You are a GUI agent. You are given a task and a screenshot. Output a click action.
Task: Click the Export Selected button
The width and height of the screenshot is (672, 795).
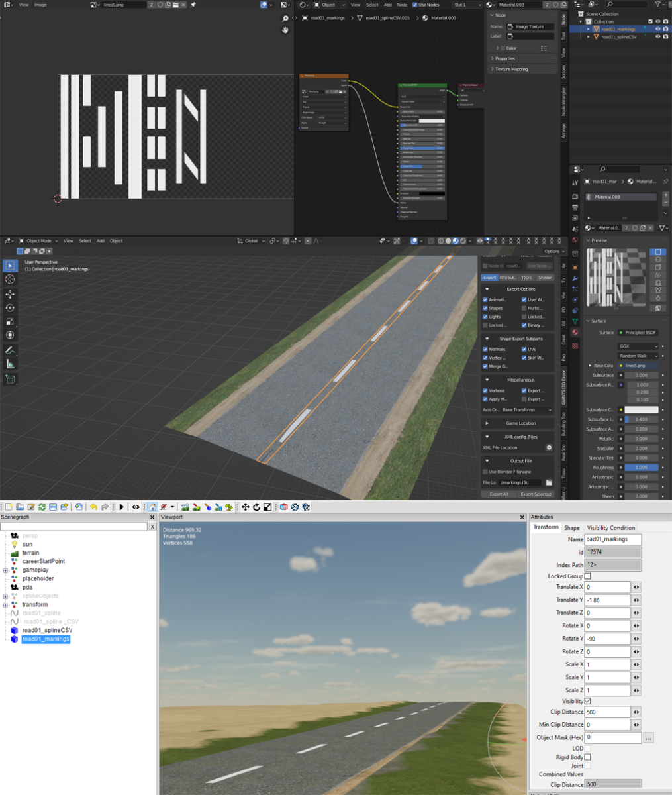point(535,494)
